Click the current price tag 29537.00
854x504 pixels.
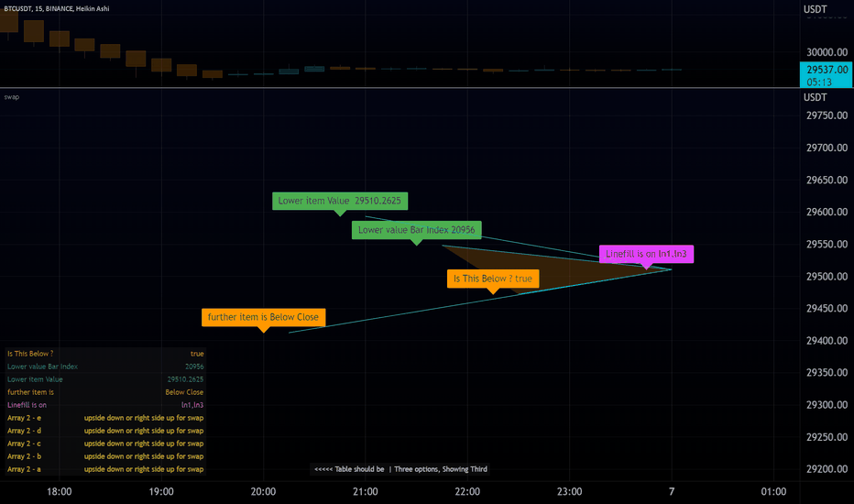pyautogui.click(x=827, y=75)
